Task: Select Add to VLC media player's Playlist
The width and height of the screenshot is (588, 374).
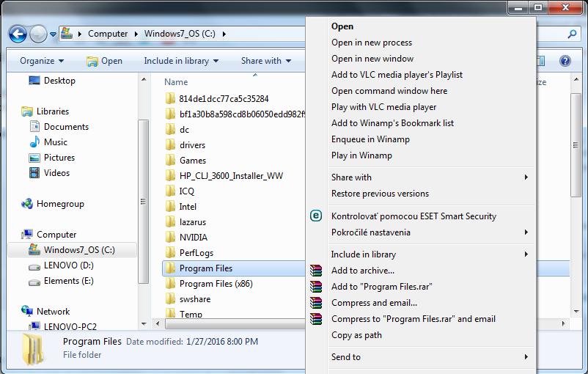Action: point(397,75)
